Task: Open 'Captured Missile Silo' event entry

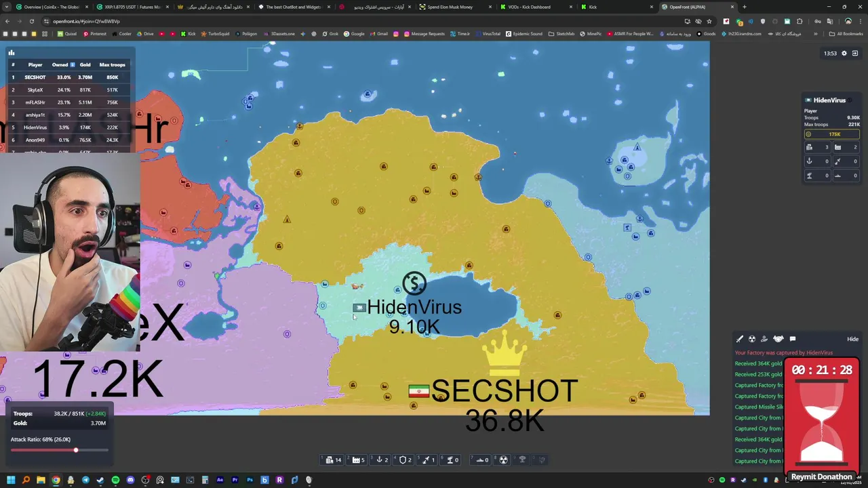Action: [759, 407]
